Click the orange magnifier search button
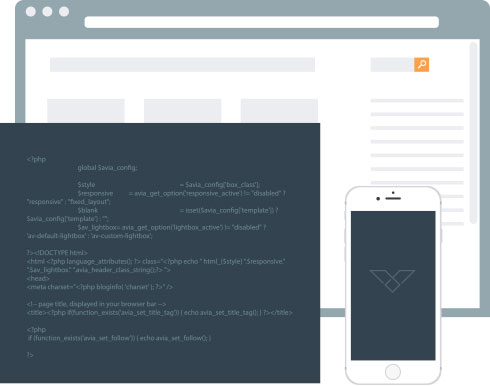 [x=421, y=65]
